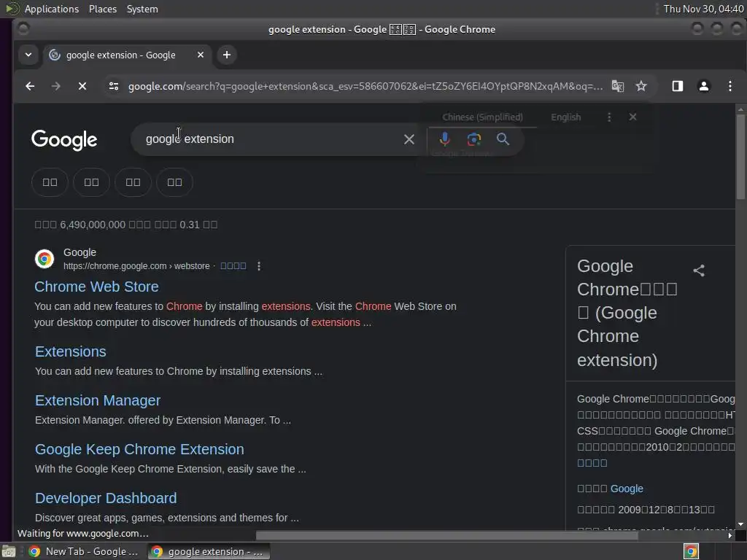Toggle the Chrome side panel
This screenshot has width=747, height=560.
[x=678, y=86]
